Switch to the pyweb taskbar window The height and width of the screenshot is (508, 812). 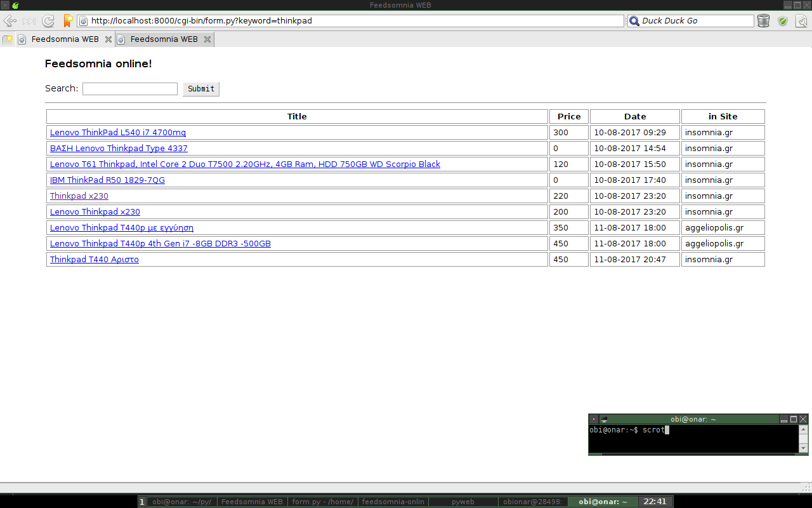pyautogui.click(x=463, y=502)
